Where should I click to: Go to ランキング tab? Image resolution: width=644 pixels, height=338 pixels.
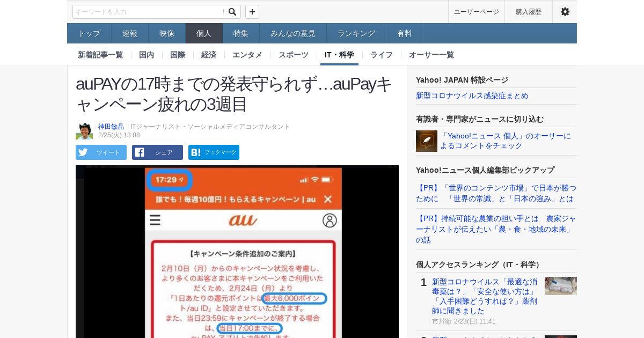(x=356, y=33)
